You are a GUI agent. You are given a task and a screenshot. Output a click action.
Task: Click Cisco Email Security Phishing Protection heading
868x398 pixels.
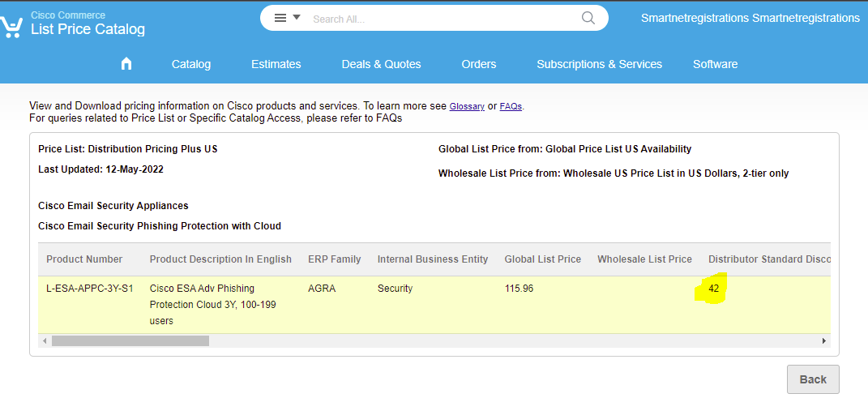(160, 226)
